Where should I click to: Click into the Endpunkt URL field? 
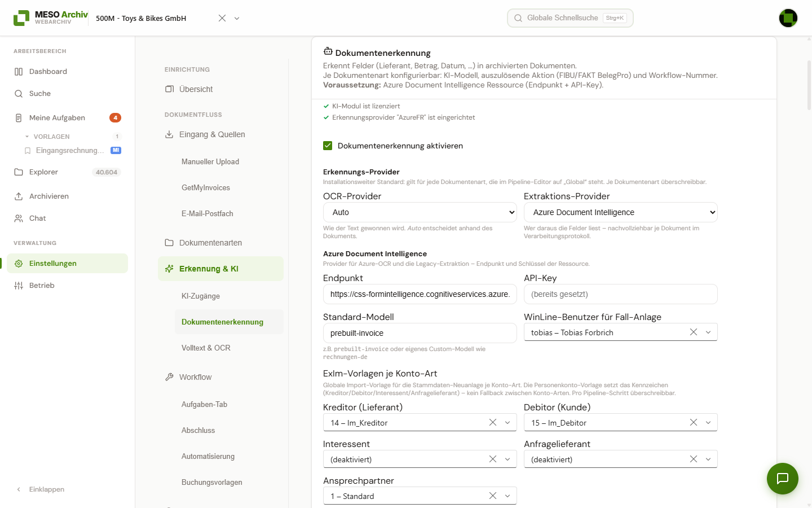coord(420,294)
